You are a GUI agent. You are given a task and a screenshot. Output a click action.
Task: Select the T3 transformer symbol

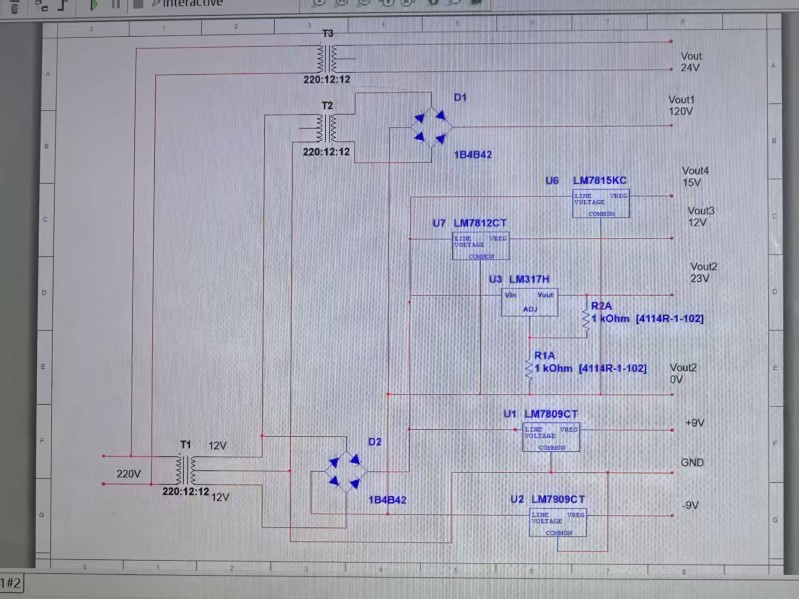327,58
